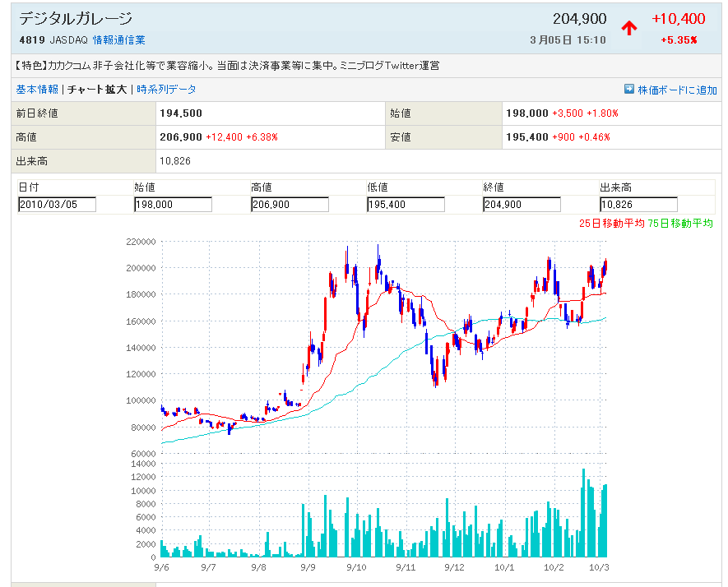
Task: Add stock via 株価ボードに追加 link text
Action: pyautogui.click(x=677, y=90)
